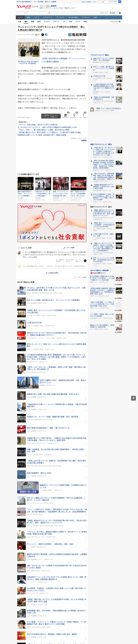Click the ログイン link
The image size is (138, 644).
click(x=42, y=8)
